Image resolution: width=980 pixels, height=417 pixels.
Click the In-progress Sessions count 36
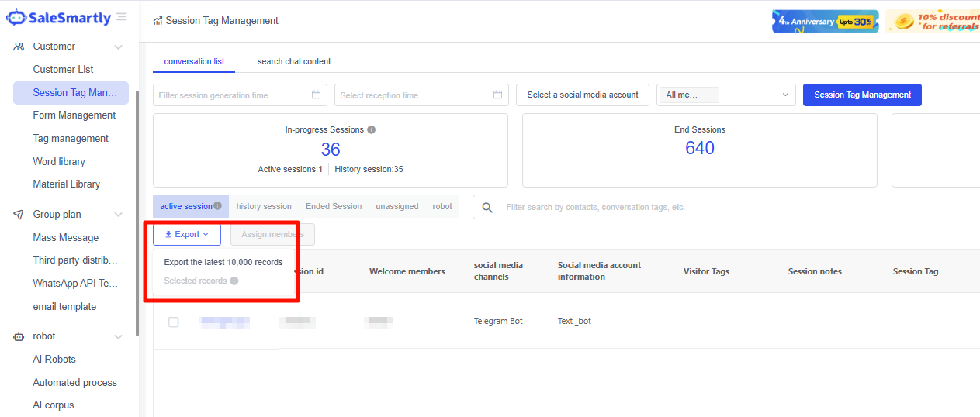[x=331, y=149]
